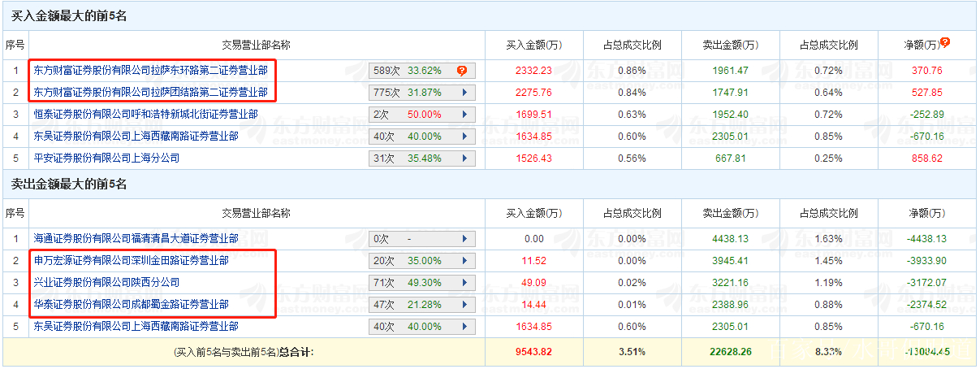Click the buy amount 11.52
Screen dimensions: 980x369
[x=533, y=261]
